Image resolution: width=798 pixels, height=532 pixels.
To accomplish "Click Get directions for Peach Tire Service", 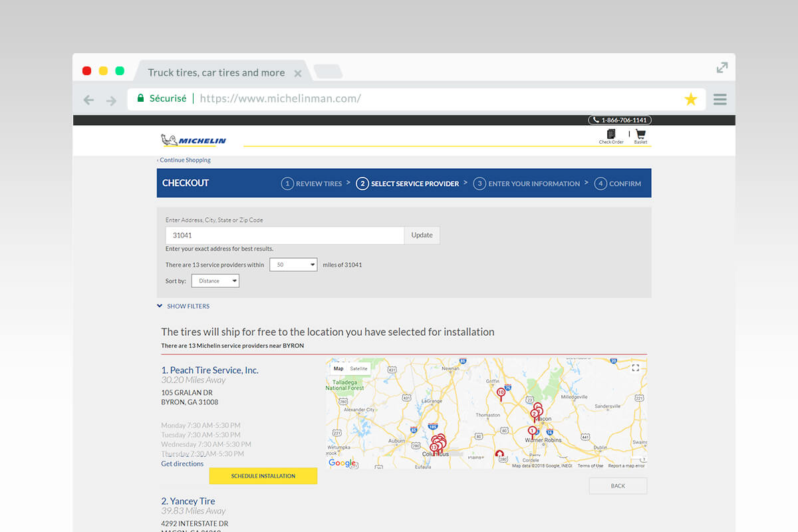I will [182, 464].
